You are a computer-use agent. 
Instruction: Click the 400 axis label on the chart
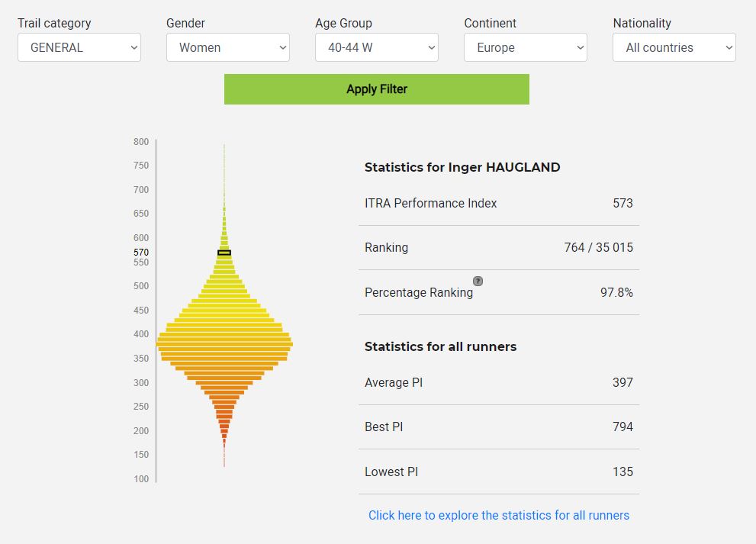pos(141,333)
